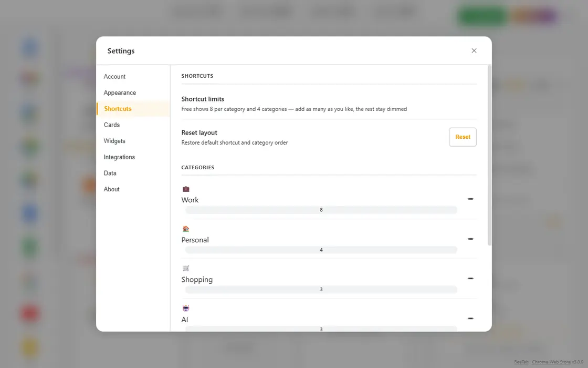Click the briefcase emoji of the Work category
588x368 pixels.
(x=186, y=189)
